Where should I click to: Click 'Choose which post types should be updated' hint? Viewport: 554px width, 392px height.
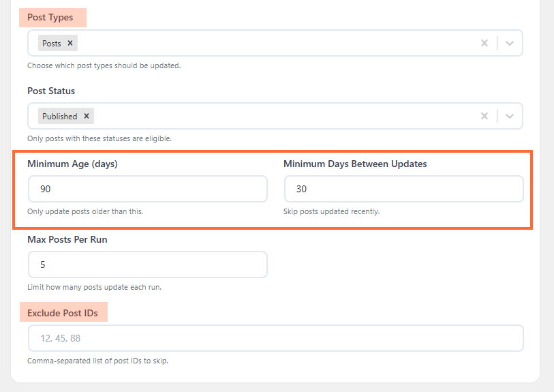pos(104,65)
